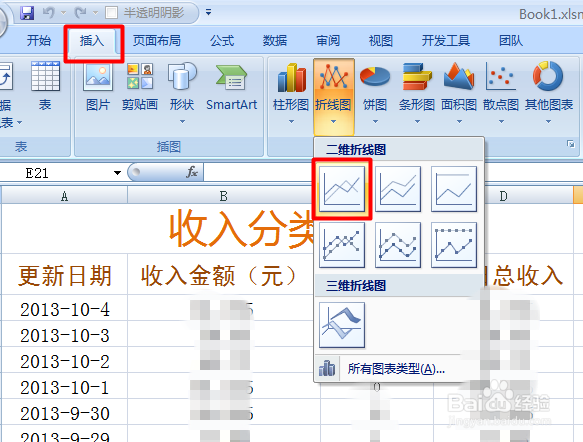Open the 数据 ribbon tab

click(x=275, y=41)
